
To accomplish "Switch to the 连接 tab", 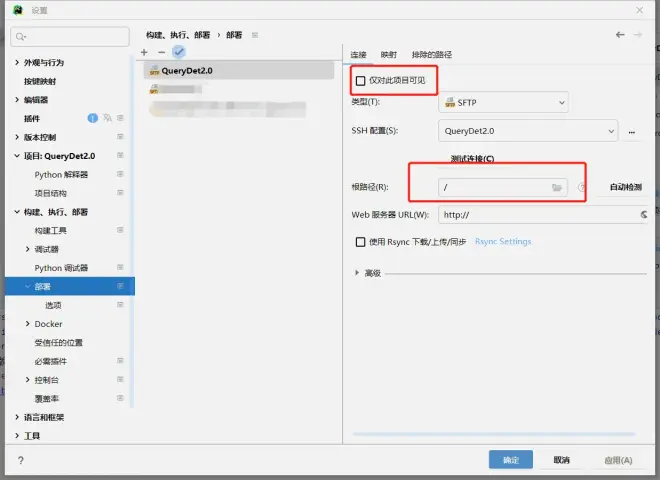I will [x=358, y=55].
